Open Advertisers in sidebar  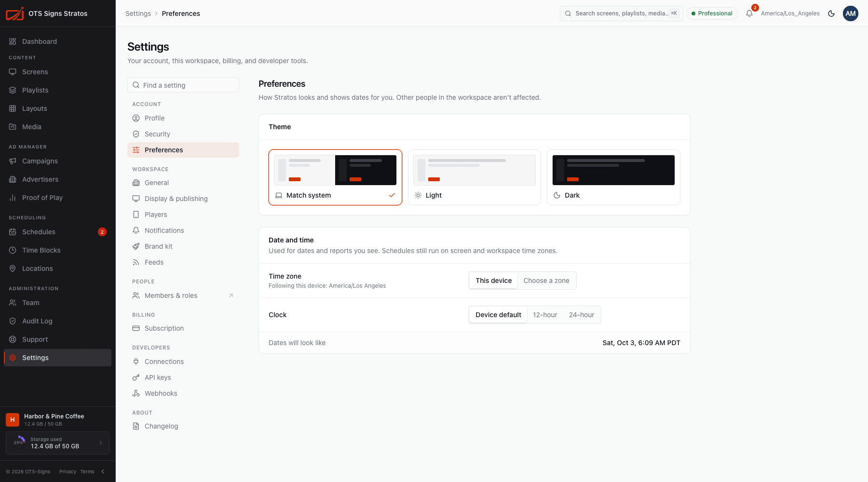[57, 179]
